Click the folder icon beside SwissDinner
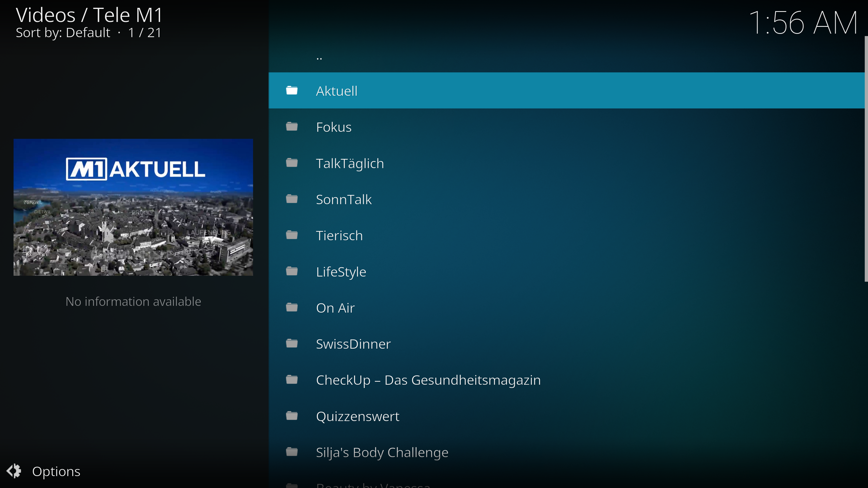This screenshot has width=868, height=488. (292, 343)
